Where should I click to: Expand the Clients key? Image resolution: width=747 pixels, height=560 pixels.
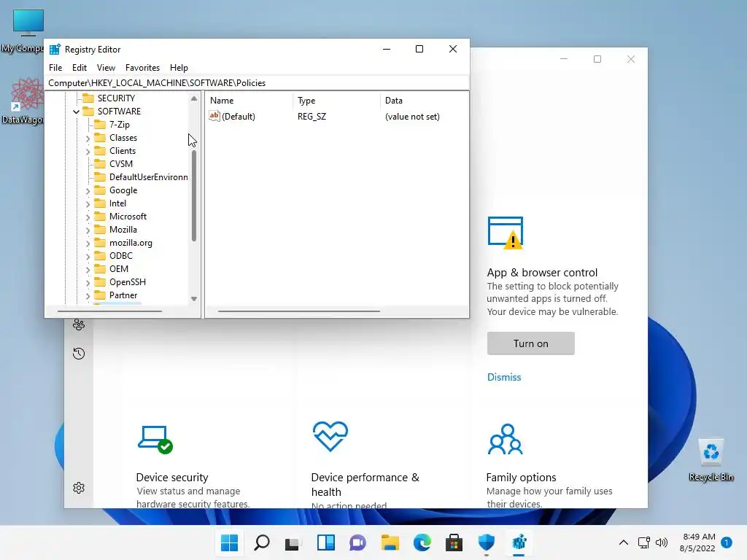click(88, 152)
